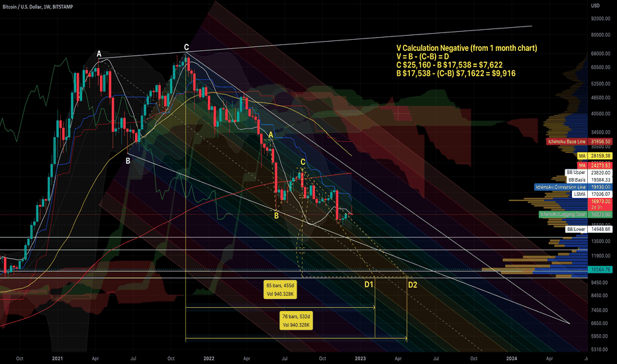Click the 13500.00 price axis value
The height and width of the screenshot is (364, 617).
click(600, 241)
